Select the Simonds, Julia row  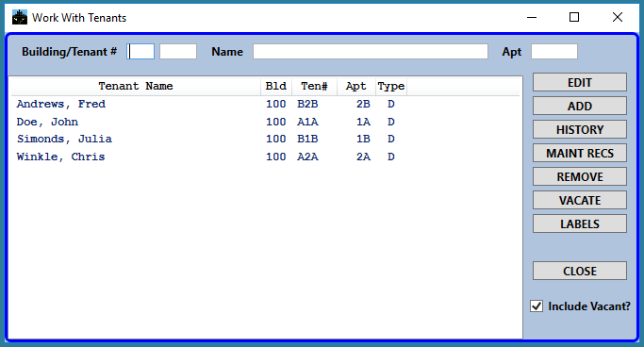(265, 139)
